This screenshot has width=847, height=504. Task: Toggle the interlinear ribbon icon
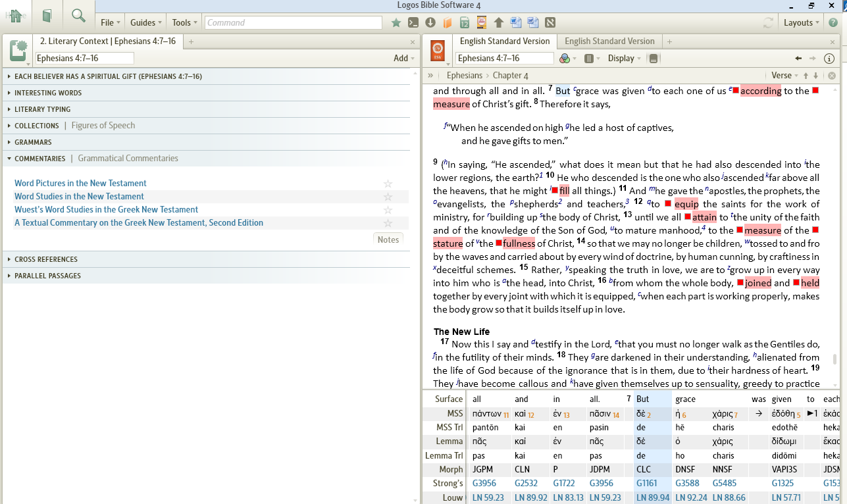coord(654,59)
